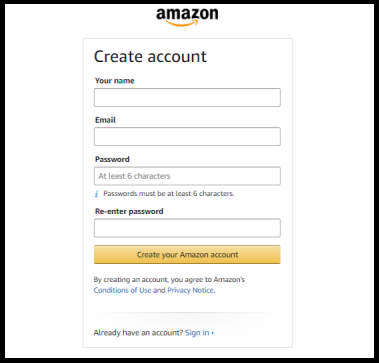Viewport: 380px width, 363px height.
Task: Click the Create account heading
Action: 150,56
